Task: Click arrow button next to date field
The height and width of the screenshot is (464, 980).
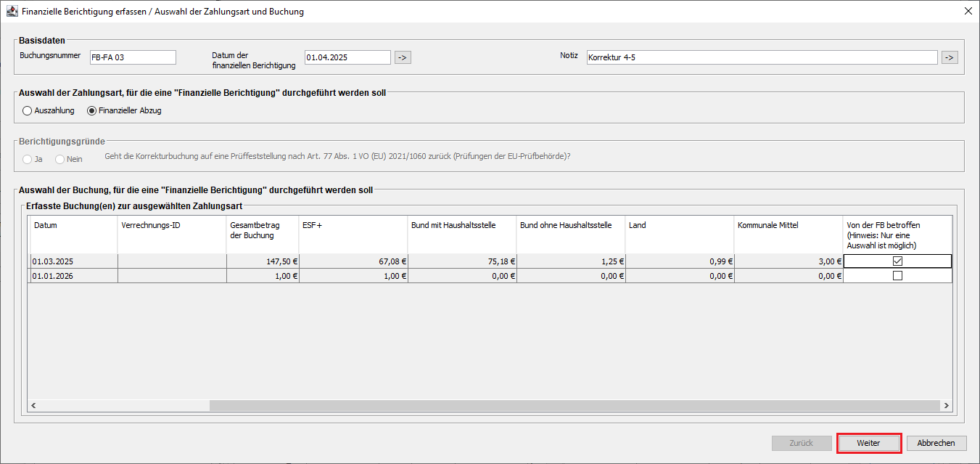Action: [403, 57]
